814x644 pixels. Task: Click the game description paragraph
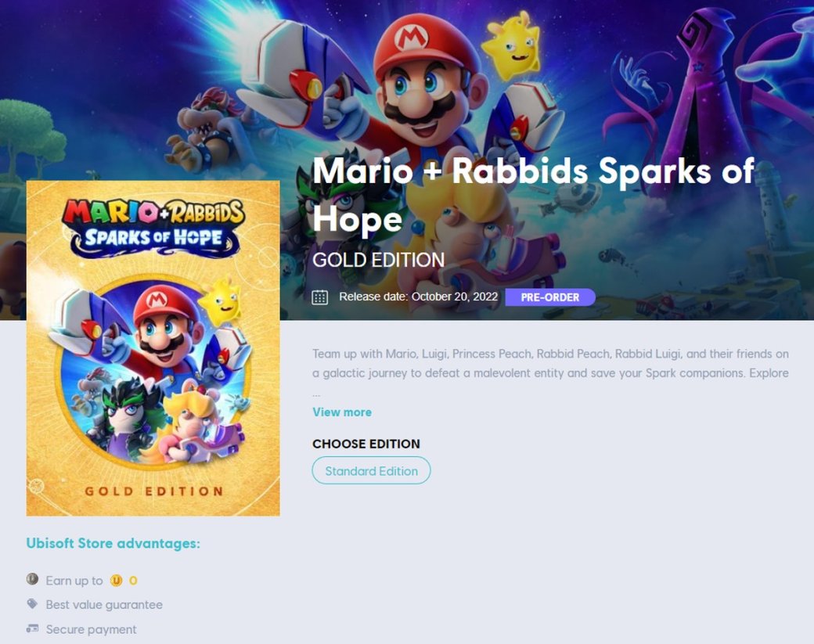point(550,364)
